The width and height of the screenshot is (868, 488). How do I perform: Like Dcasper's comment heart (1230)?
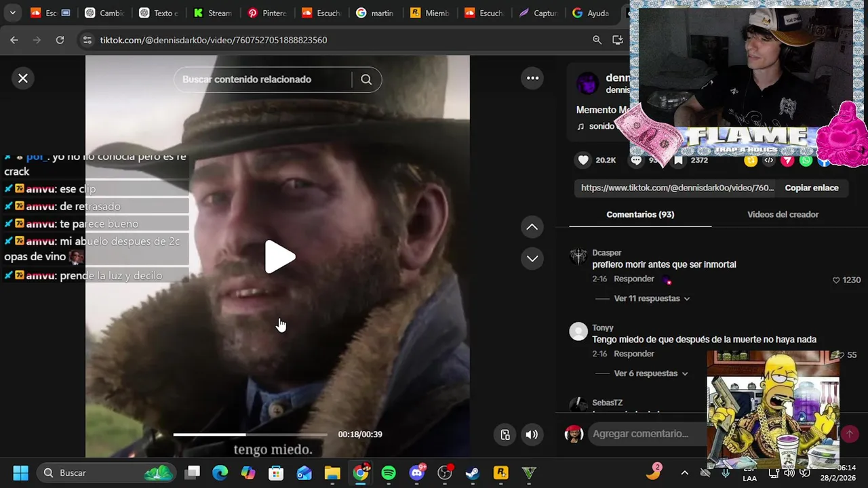[x=836, y=280]
